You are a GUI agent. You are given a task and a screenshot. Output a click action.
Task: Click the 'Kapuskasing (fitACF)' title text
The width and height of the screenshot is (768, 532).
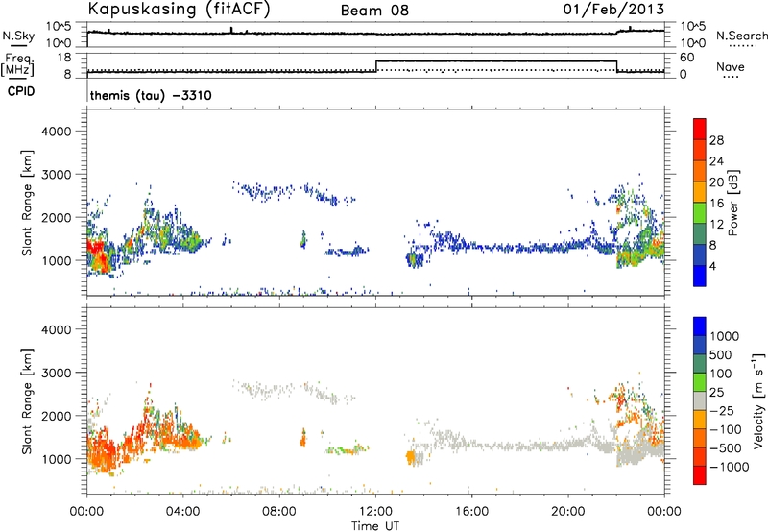[179, 9]
